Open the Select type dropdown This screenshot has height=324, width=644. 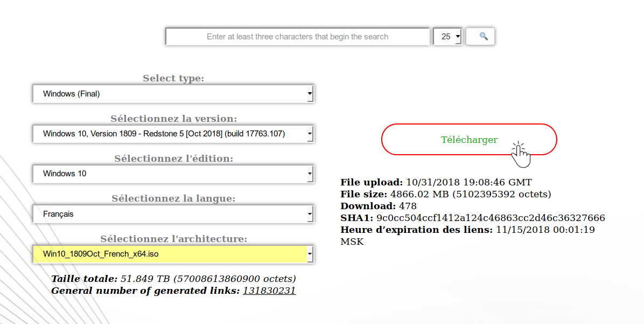[173, 94]
